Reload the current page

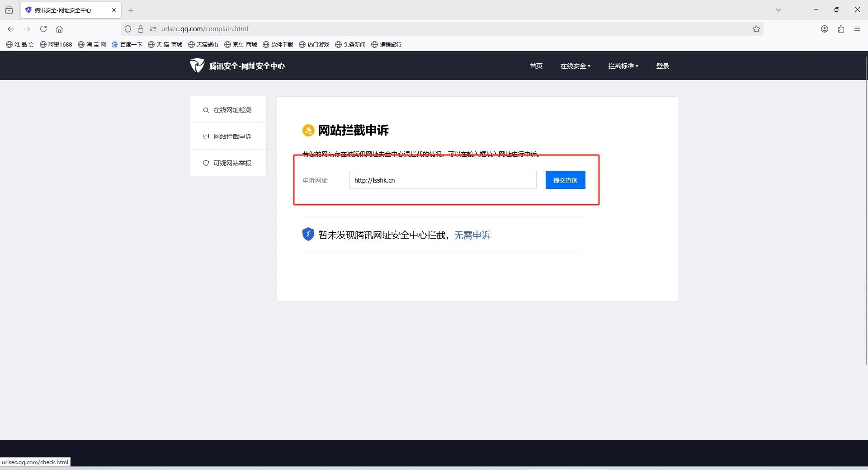(43, 29)
